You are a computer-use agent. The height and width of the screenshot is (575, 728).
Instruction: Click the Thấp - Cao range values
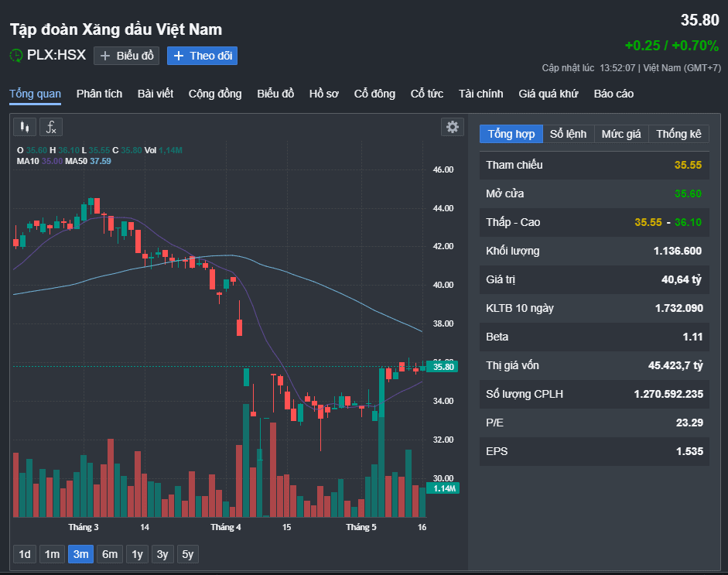pyautogui.click(x=668, y=222)
